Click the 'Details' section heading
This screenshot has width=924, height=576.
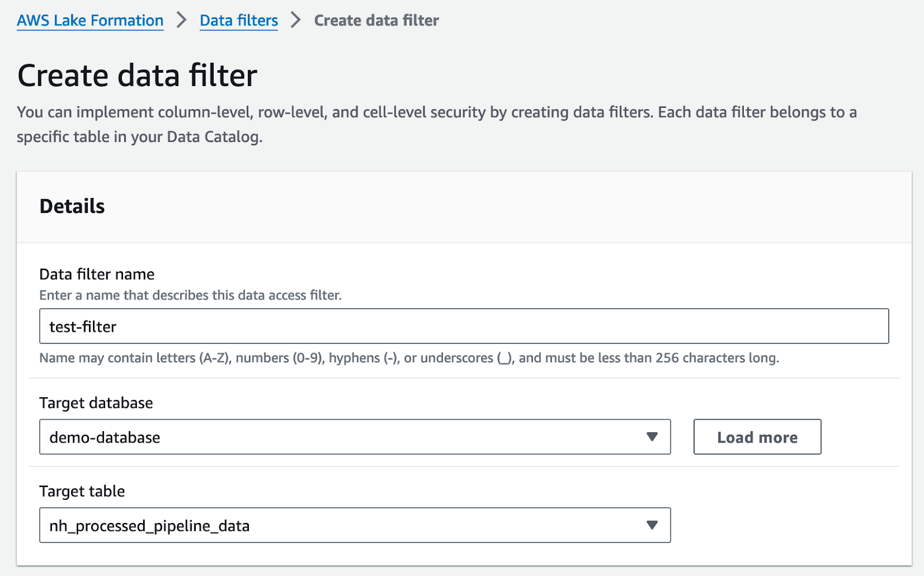72,206
